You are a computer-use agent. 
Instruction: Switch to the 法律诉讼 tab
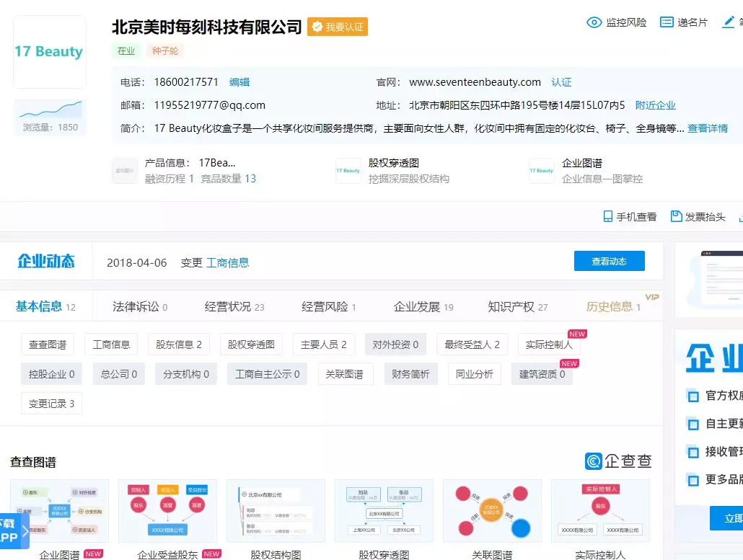click(140, 307)
